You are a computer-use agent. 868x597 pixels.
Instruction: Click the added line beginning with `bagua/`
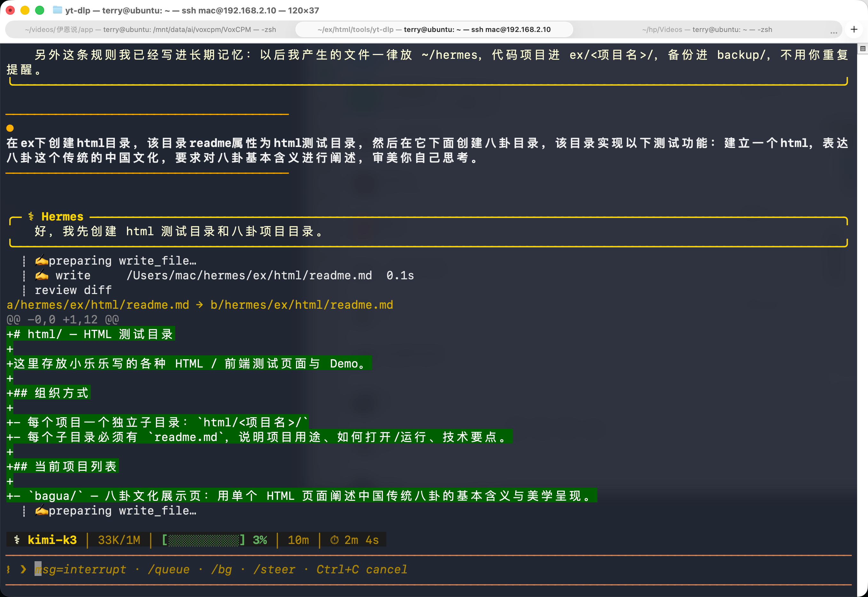pos(302,496)
